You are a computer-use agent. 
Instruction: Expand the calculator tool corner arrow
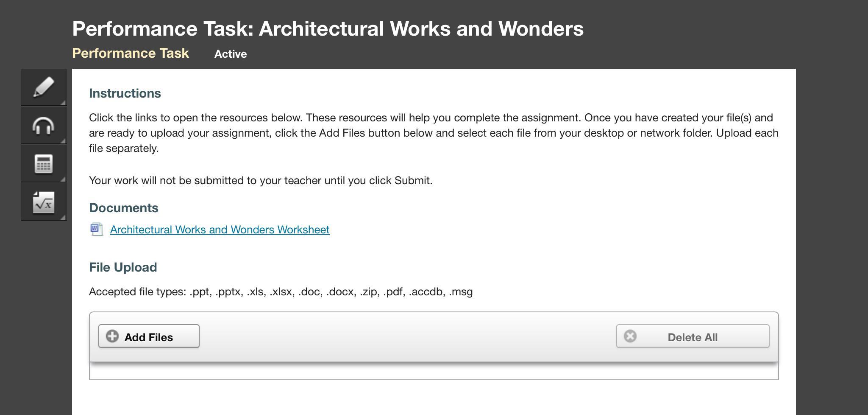pos(63,179)
